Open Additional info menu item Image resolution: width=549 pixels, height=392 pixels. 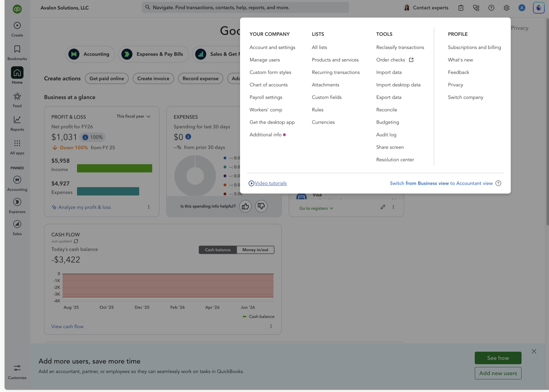[268, 135]
